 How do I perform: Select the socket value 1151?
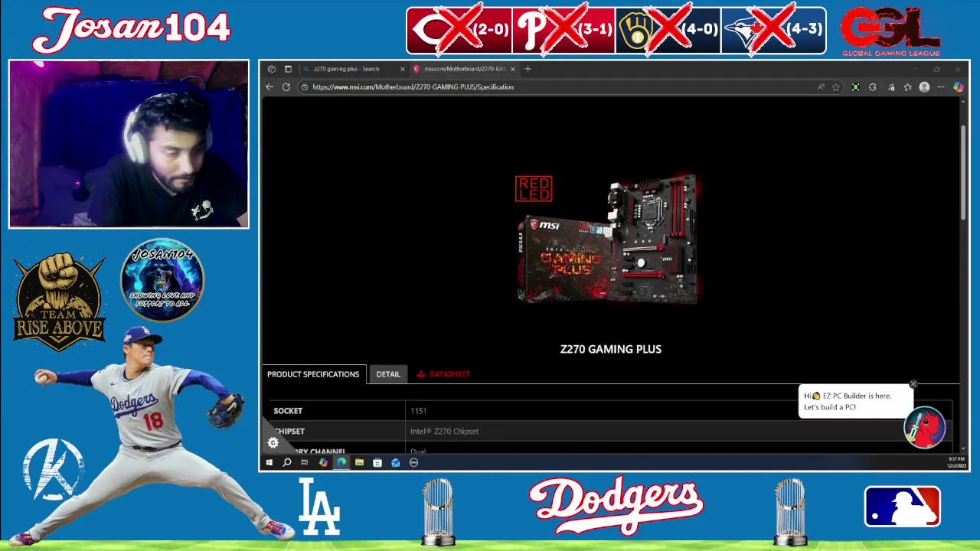point(418,411)
